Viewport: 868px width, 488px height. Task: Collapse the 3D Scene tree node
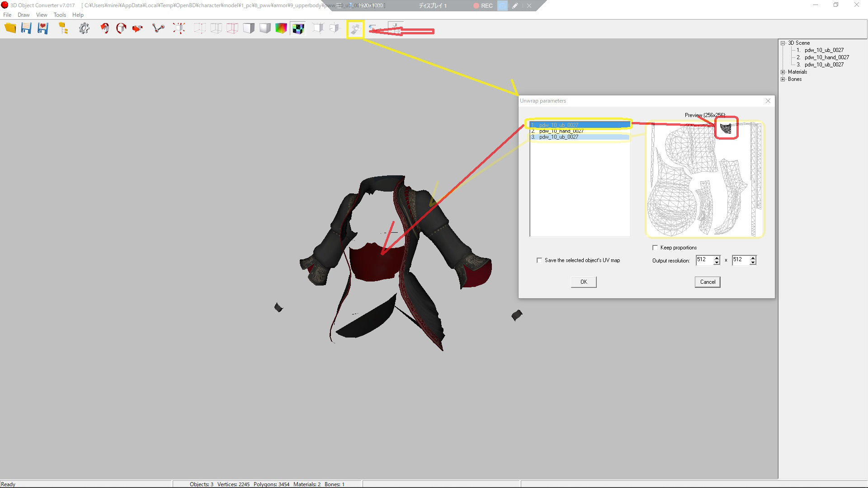(x=783, y=43)
